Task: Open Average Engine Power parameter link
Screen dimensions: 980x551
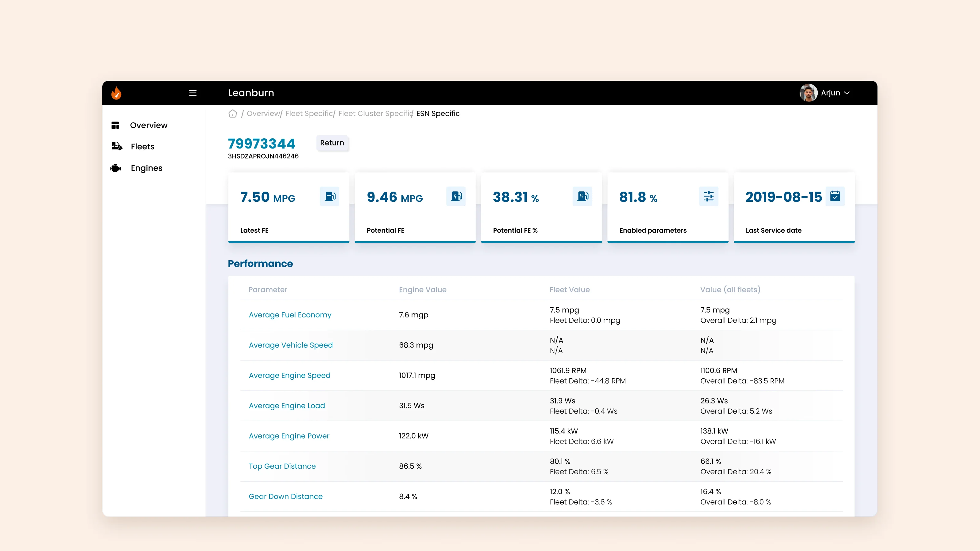Action: (289, 436)
